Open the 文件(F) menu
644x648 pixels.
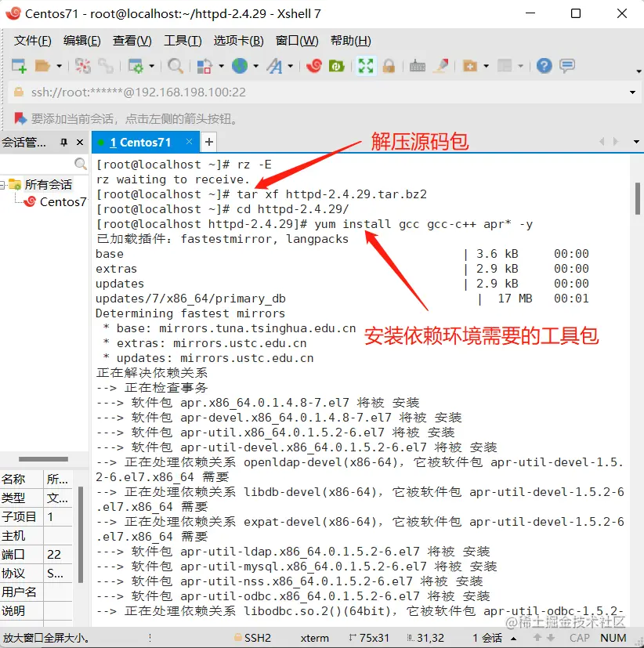(x=33, y=41)
